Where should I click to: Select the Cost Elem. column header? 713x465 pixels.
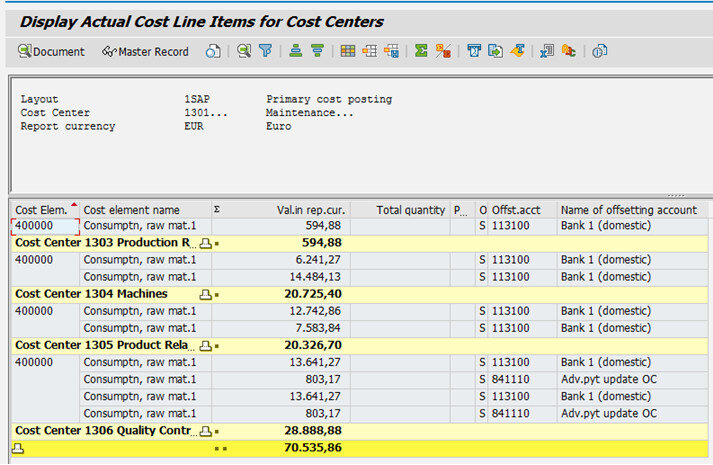coord(41,210)
